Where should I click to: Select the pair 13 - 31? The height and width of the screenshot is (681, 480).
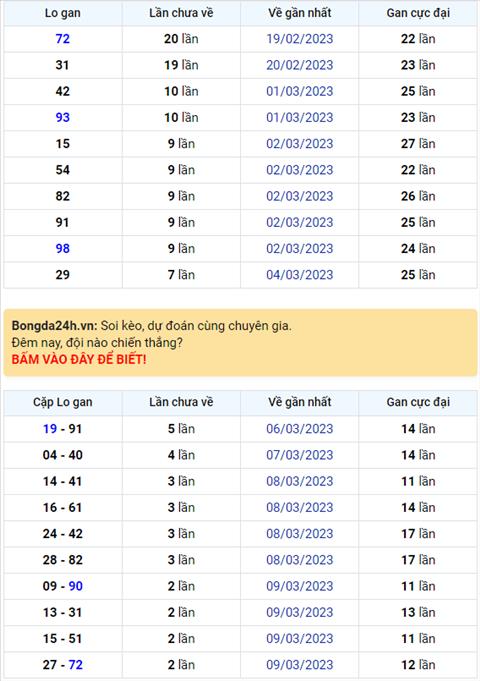[x=63, y=612]
